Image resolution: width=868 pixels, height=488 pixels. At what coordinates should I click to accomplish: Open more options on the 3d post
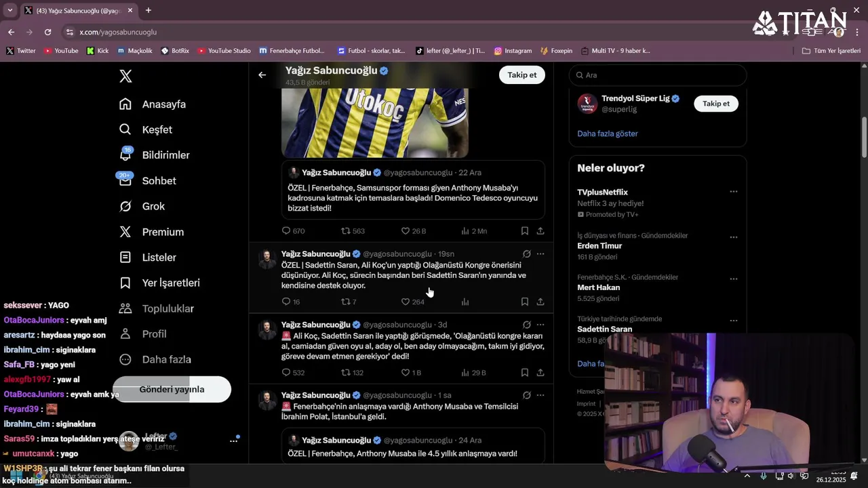click(x=540, y=325)
